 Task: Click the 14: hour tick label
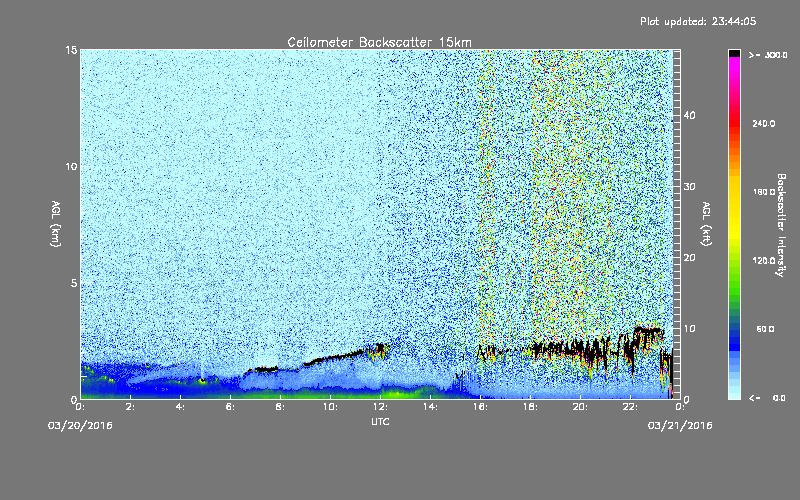[430, 407]
